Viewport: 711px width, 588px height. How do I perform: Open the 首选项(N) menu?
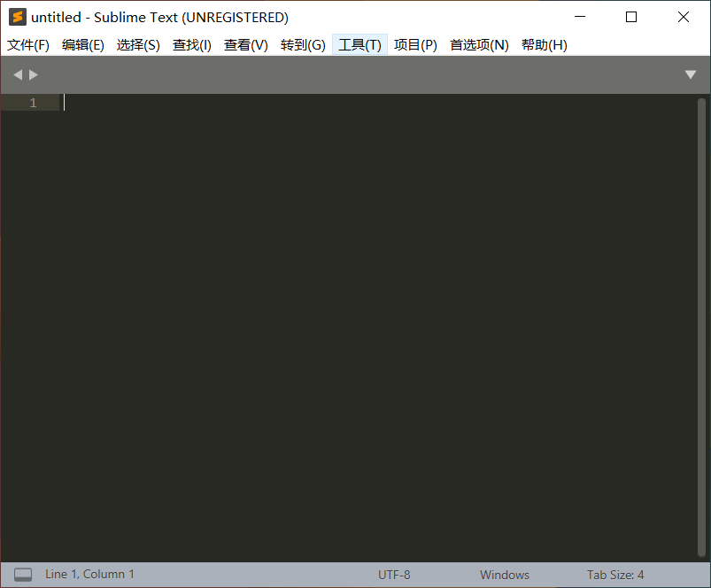(479, 45)
